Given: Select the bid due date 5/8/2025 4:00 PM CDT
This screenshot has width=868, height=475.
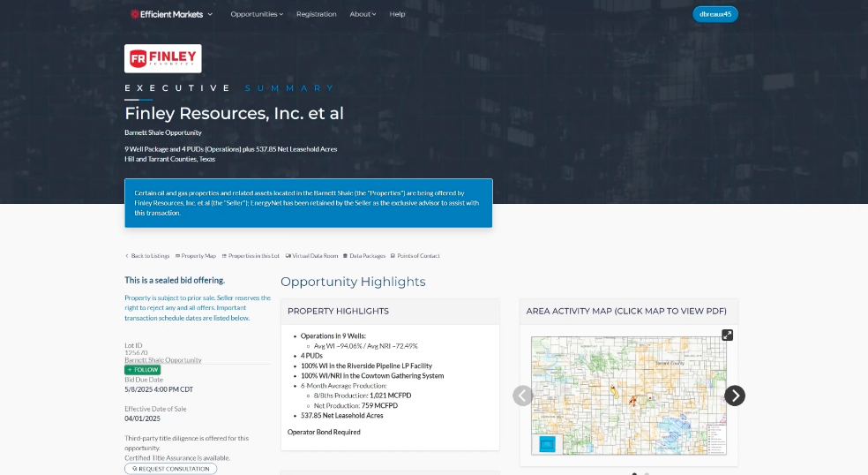Looking at the screenshot, I should click(159, 389).
